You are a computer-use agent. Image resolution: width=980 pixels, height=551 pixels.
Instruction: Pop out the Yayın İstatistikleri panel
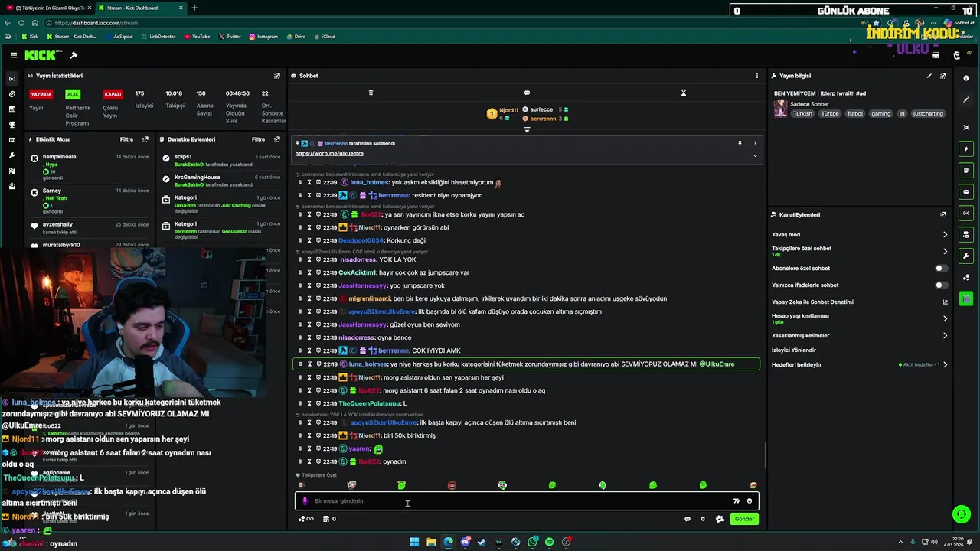point(277,76)
